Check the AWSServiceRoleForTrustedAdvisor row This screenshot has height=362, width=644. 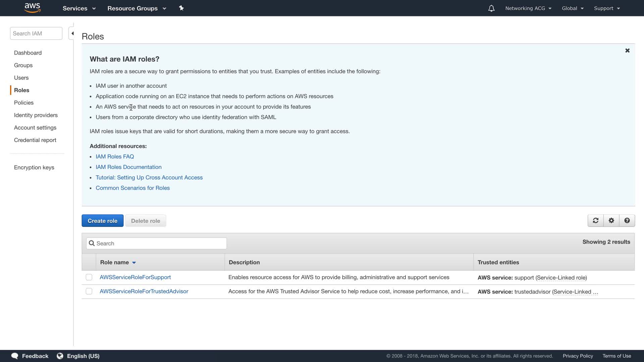[x=89, y=291]
